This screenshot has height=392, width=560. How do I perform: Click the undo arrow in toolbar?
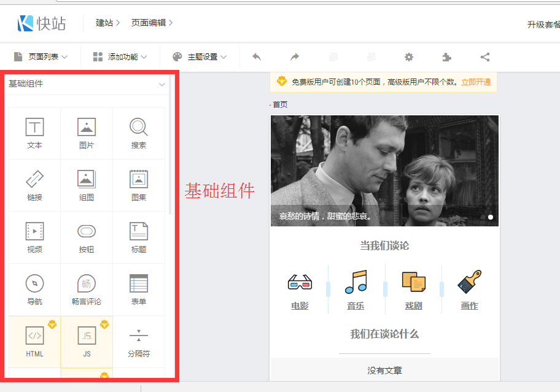257,57
